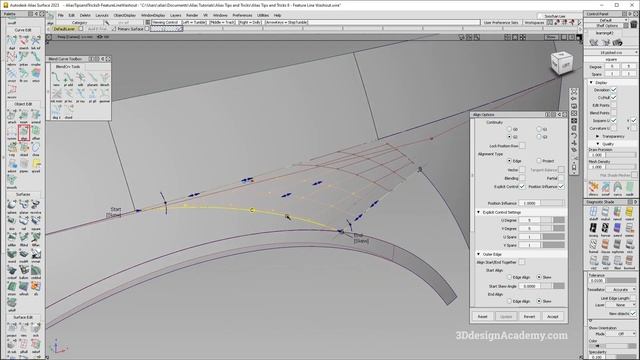Select the highlighted Align tool in Object Edit
Screen dimensions: 640x360
coord(24,133)
